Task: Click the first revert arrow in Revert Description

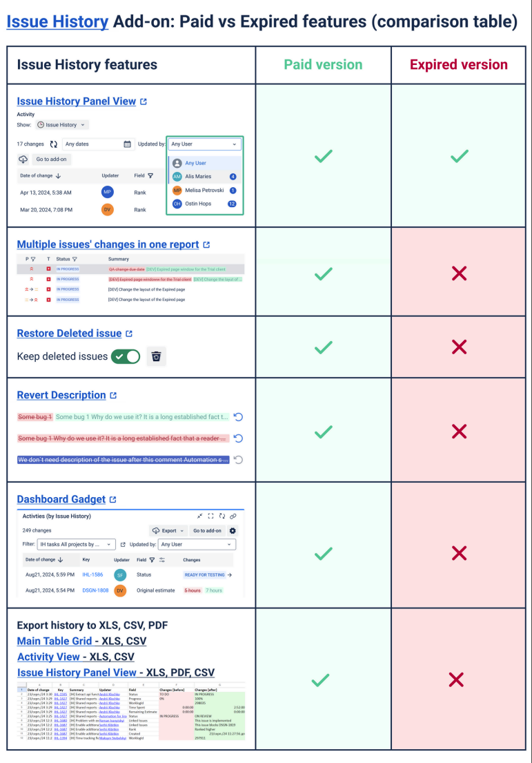Action: [239, 417]
